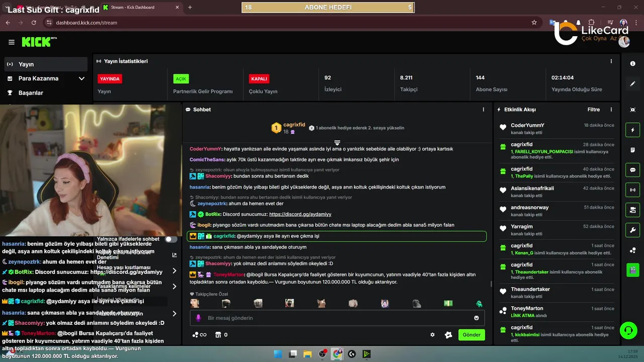Click the chat panel scrollbar
This screenshot has height=362, width=644.
click(491, 284)
